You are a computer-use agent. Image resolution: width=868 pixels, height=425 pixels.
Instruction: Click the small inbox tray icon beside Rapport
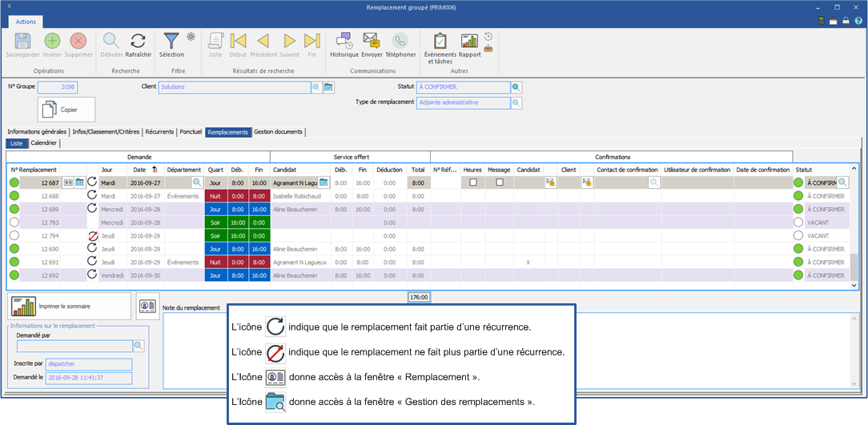click(488, 48)
